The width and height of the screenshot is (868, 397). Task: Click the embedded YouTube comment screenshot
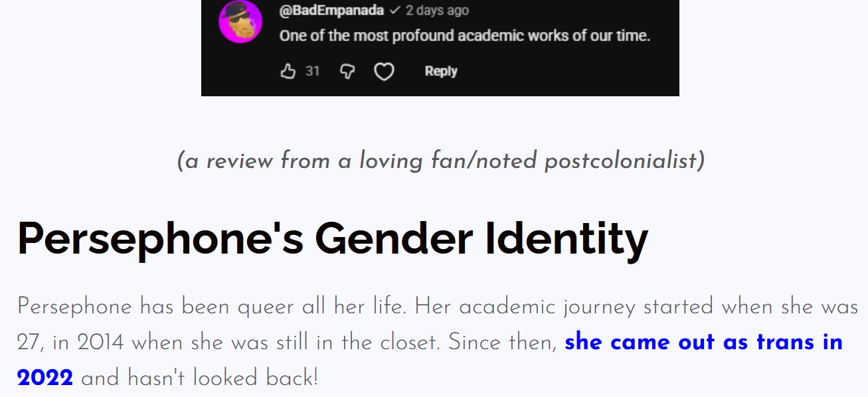(x=440, y=48)
